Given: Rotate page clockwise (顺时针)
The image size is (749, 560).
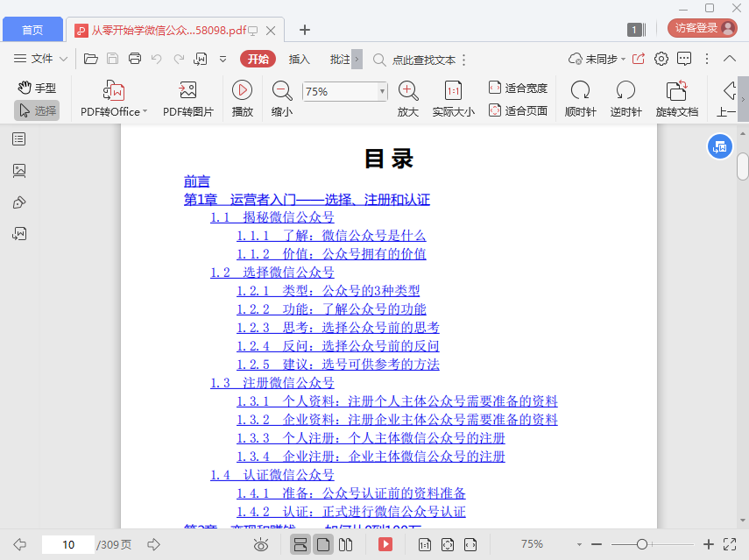Looking at the screenshot, I should click(581, 99).
